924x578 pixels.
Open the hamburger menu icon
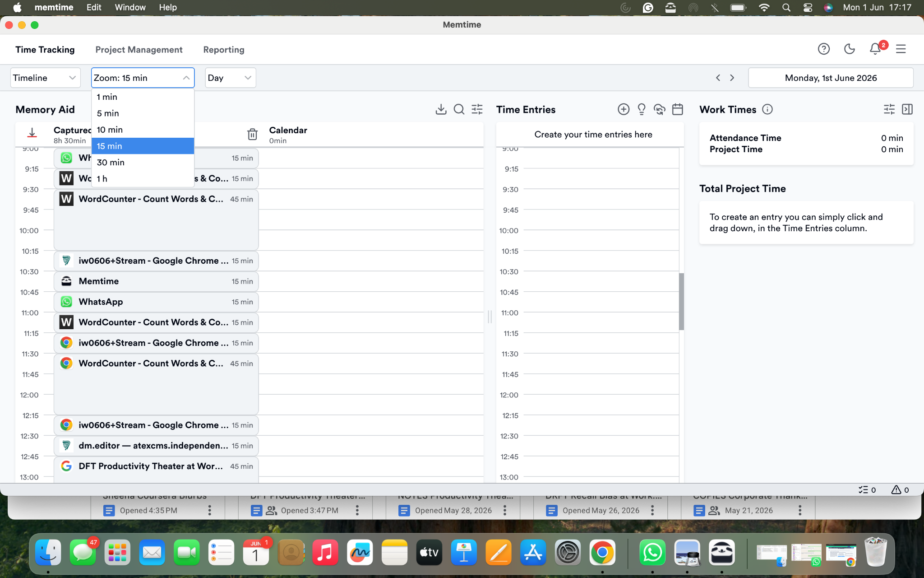pos(901,49)
